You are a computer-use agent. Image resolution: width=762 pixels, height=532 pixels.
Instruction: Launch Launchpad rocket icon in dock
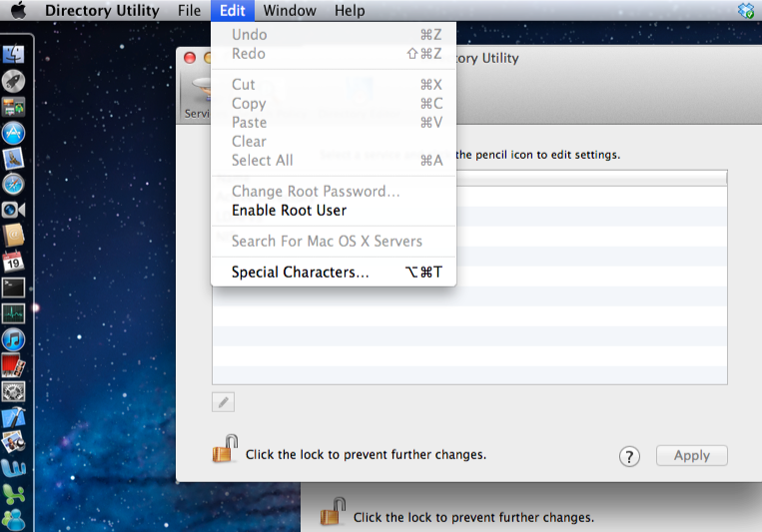point(14,81)
